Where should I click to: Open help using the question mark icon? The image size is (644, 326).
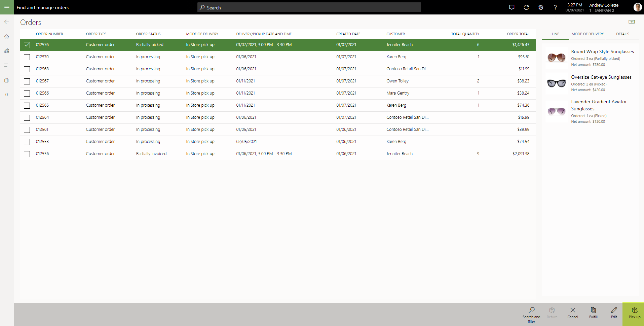555,7
